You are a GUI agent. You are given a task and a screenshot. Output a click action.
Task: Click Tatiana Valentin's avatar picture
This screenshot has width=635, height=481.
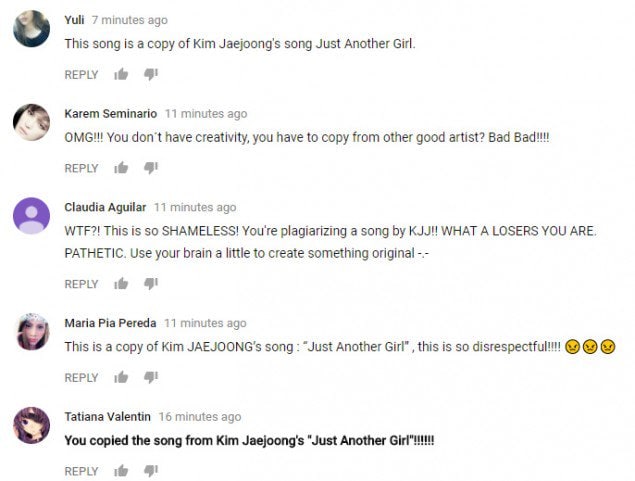pyautogui.click(x=31, y=426)
